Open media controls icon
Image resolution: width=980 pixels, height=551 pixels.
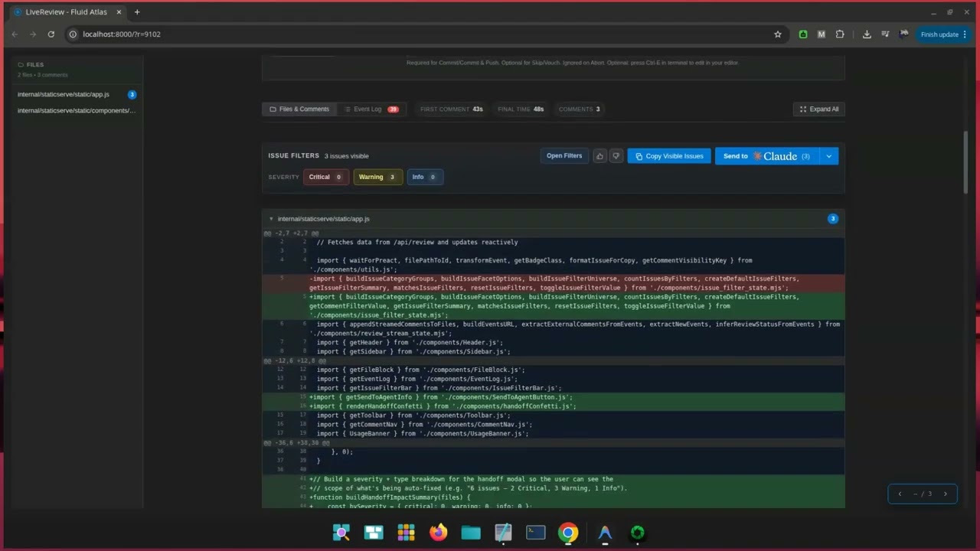pos(885,34)
